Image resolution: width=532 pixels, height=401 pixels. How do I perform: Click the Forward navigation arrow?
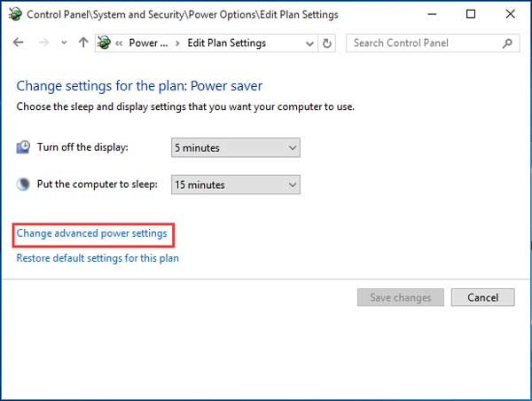click(42, 43)
